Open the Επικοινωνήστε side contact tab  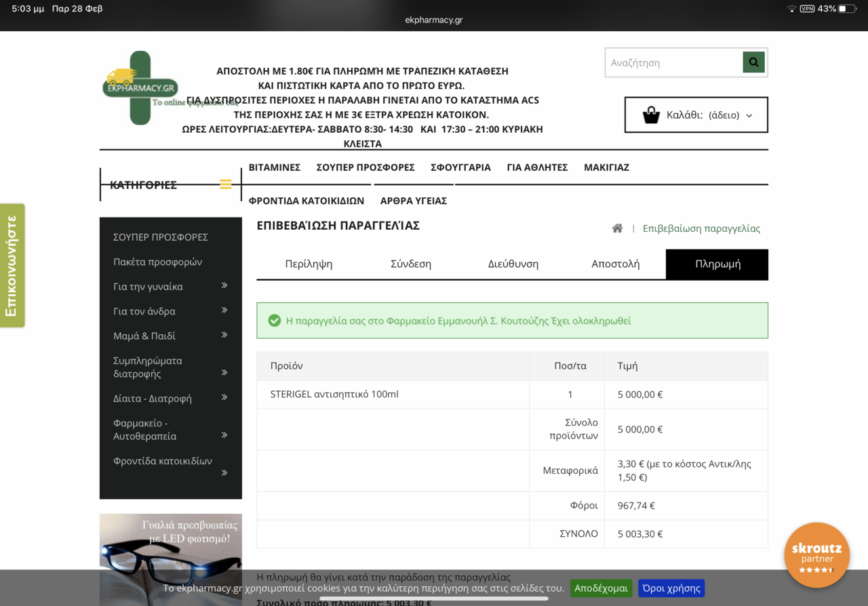click(12, 266)
